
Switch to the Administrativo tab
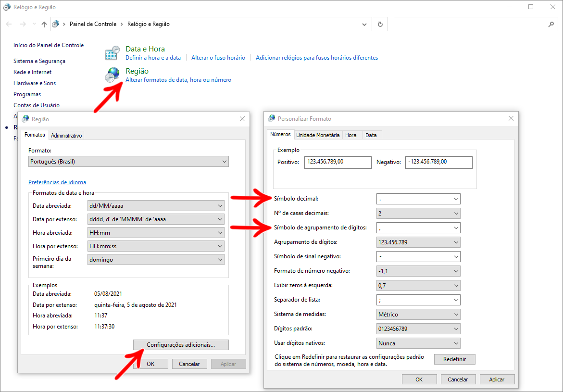point(66,136)
